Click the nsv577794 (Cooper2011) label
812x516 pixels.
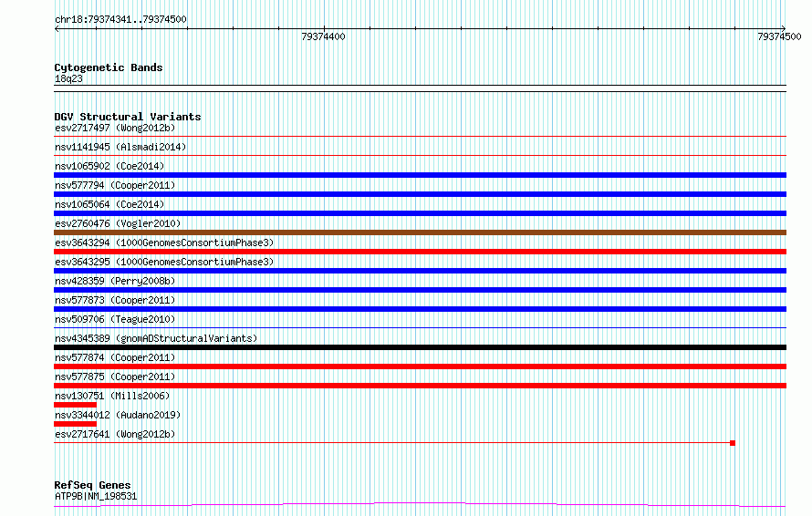pos(115,185)
